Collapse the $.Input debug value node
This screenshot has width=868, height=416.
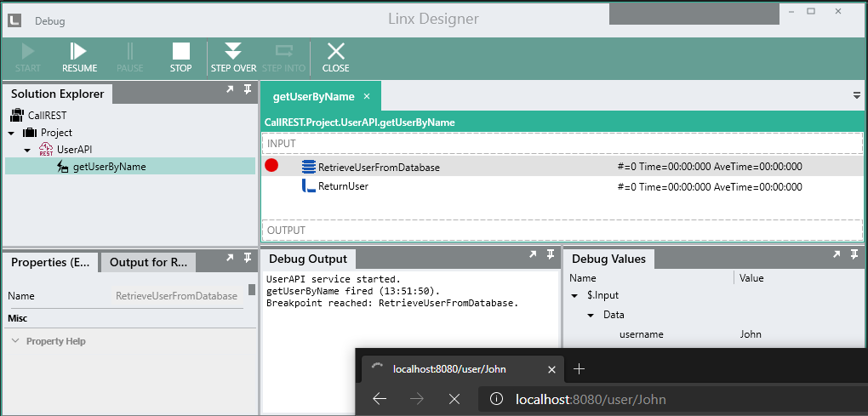pos(574,295)
